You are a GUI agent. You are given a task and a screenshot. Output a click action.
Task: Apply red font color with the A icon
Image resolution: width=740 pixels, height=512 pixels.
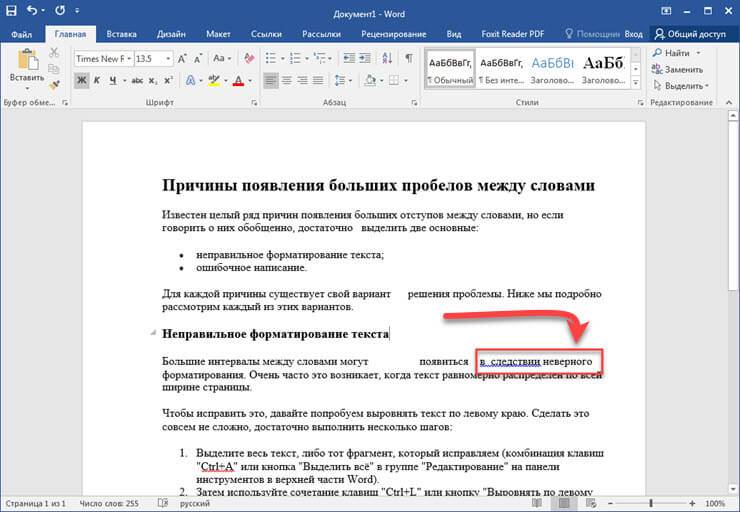click(x=238, y=81)
